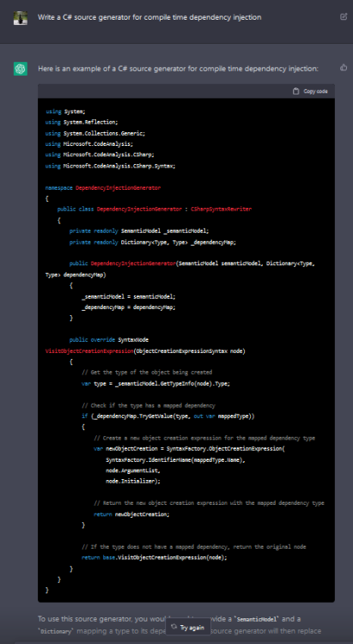Give the response a thumbs up

344,67
